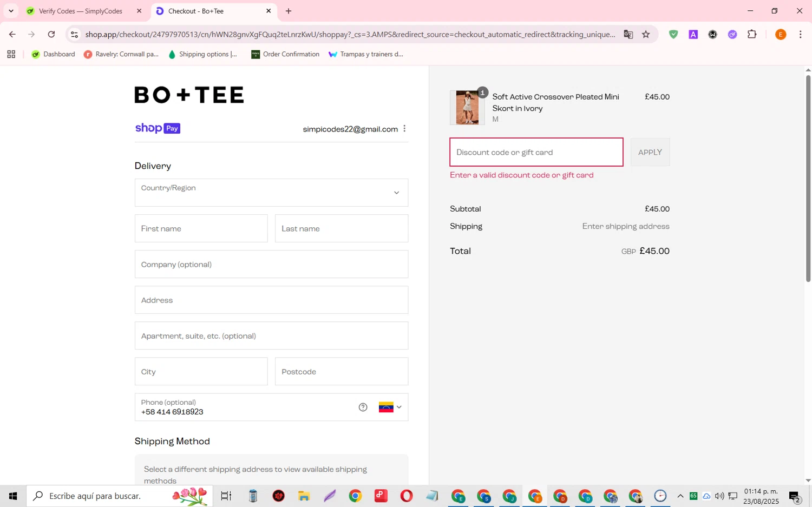The width and height of the screenshot is (812, 507).
Task: Click the GBP £45.00 total amount
Action: point(645,251)
